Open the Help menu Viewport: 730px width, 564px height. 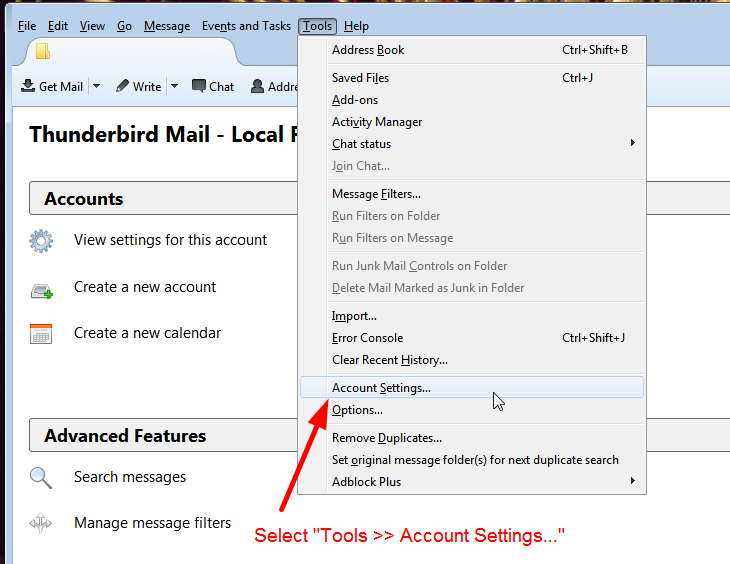coord(356,26)
